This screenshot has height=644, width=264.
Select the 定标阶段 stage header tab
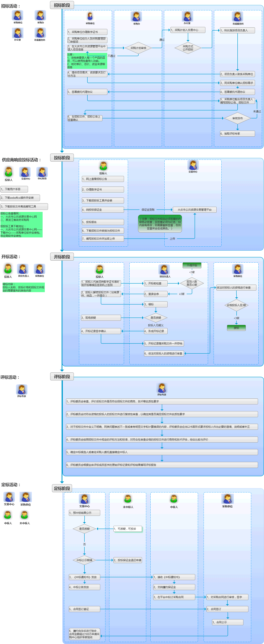(62, 488)
